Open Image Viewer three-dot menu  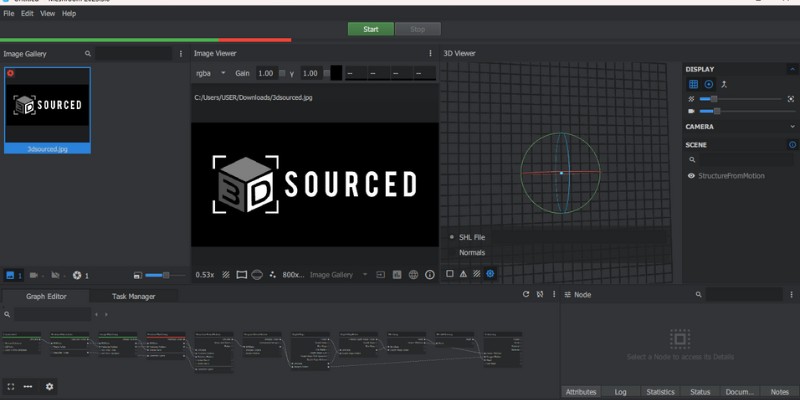[430, 53]
